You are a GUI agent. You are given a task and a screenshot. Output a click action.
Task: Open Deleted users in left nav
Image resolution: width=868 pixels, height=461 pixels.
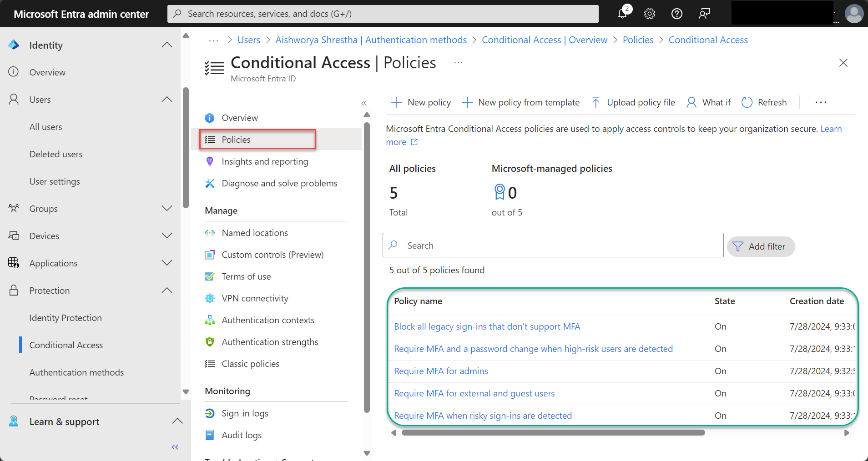coord(56,154)
